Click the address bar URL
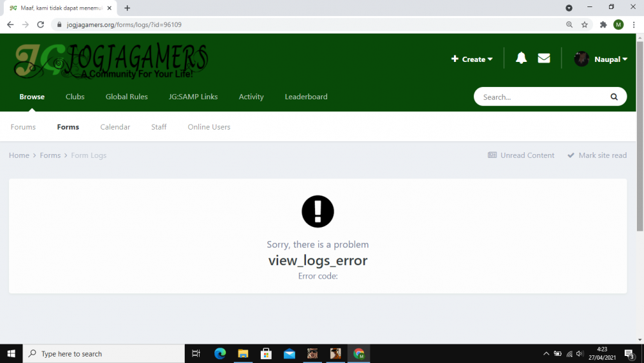This screenshot has height=363, width=644. (124, 25)
